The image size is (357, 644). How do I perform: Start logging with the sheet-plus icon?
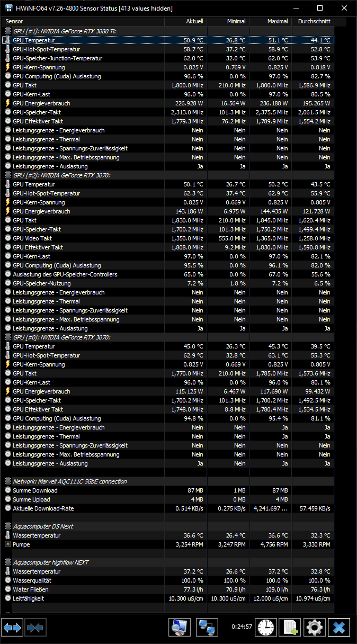tap(291, 628)
